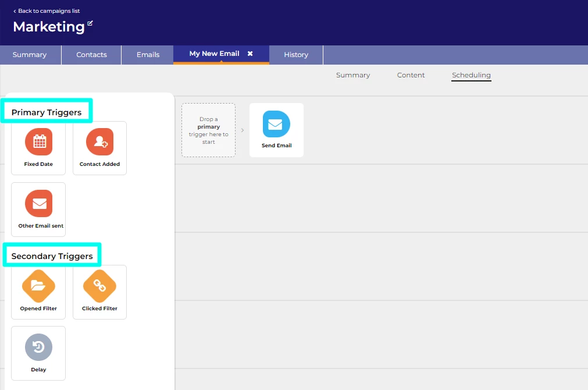The height and width of the screenshot is (390, 588).
Task: Click the Secondary Triggers heading
Action: coord(52,256)
